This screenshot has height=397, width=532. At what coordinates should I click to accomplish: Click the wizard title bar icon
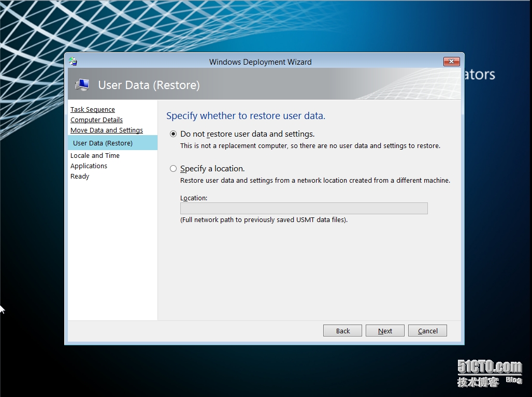73,62
